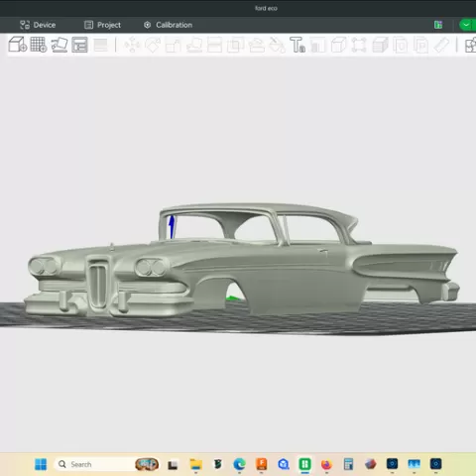This screenshot has width=476, height=476.
Task: Open Task View from taskbar
Action: pos(173,465)
